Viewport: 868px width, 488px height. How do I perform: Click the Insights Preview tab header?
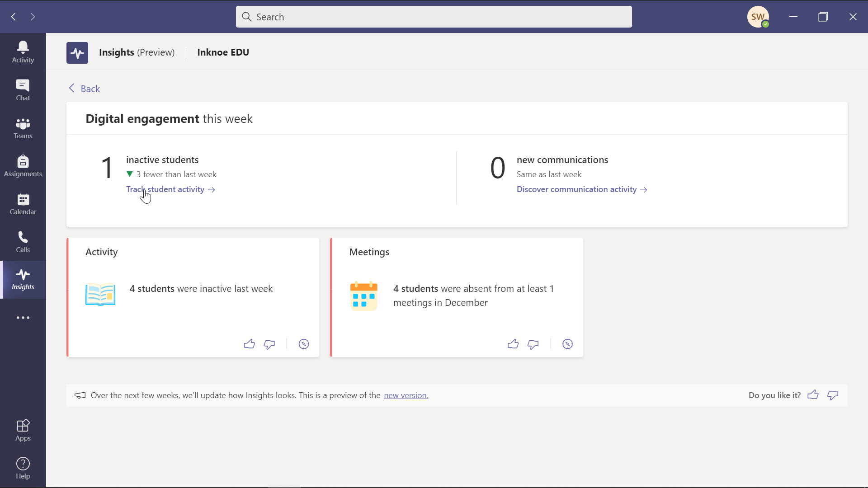pyautogui.click(x=137, y=52)
